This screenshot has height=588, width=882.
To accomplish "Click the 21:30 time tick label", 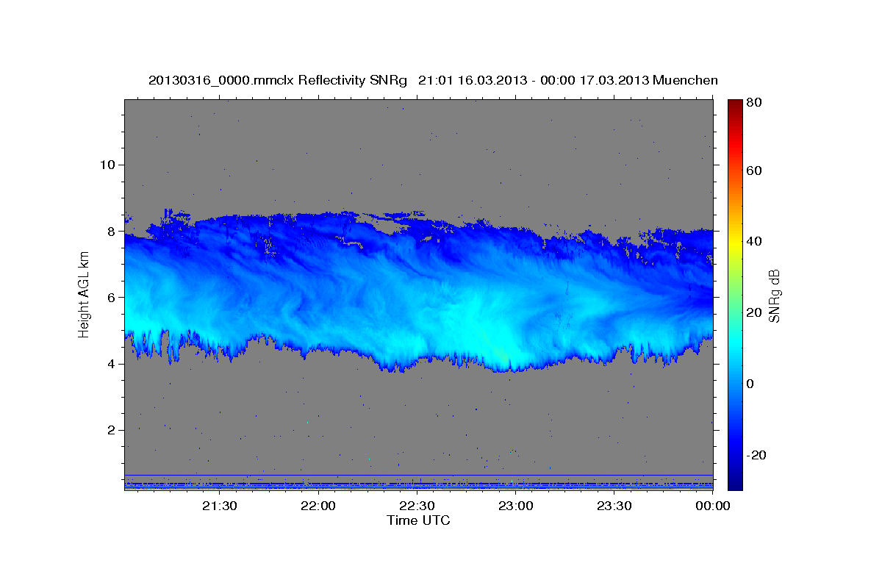I will [x=219, y=506].
